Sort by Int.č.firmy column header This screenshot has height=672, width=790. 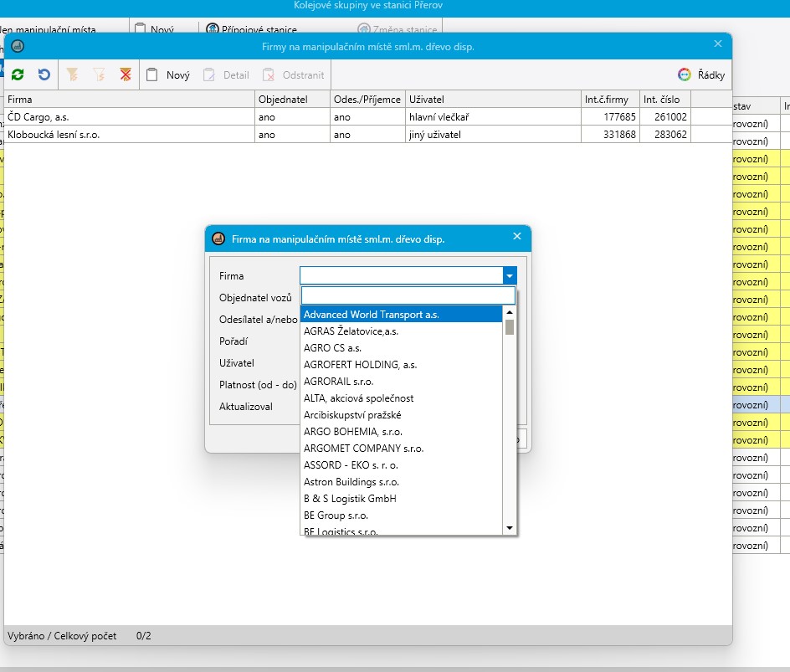tap(609, 100)
